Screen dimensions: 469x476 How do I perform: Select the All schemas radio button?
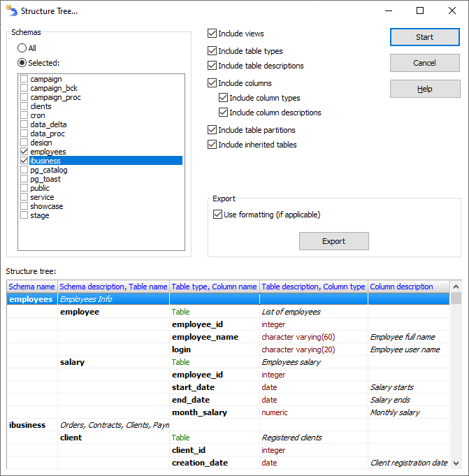22,48
